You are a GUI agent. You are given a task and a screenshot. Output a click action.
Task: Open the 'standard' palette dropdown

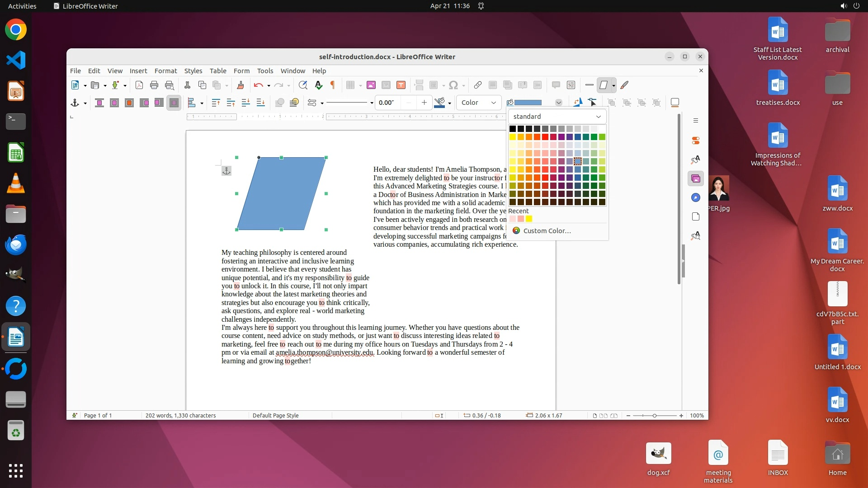click(x=557, y=117)
